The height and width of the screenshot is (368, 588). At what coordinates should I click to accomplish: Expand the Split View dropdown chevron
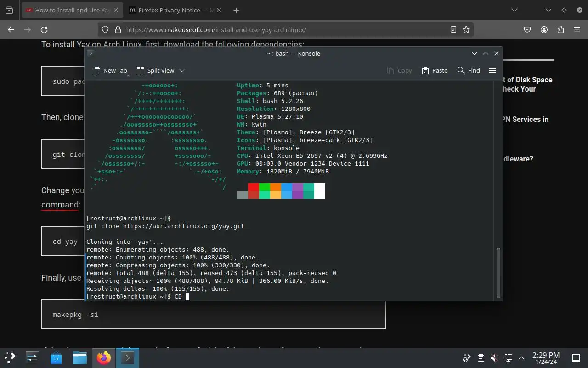pyautogui.click(x=182, y=70)
